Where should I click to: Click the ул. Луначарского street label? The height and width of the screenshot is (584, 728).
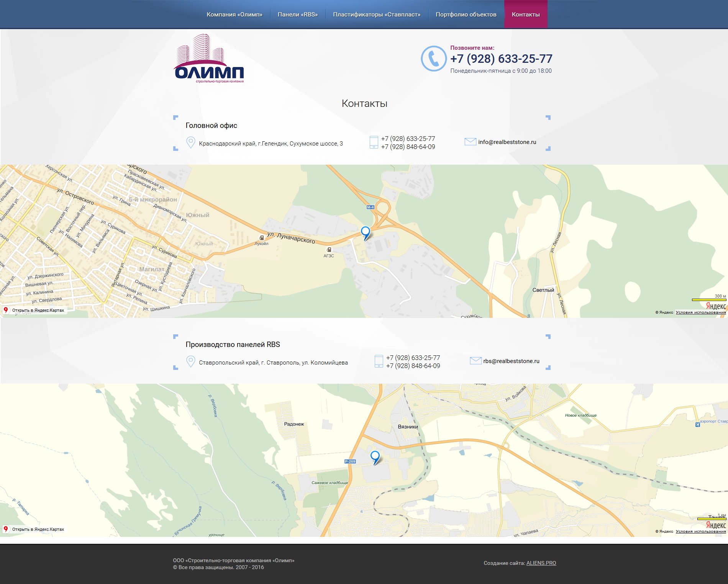pyautogui.click(x=291, y=237)
